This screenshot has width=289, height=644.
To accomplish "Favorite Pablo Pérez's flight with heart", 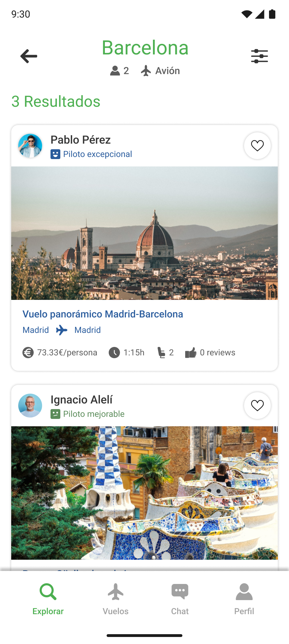I will click(257, 146).
